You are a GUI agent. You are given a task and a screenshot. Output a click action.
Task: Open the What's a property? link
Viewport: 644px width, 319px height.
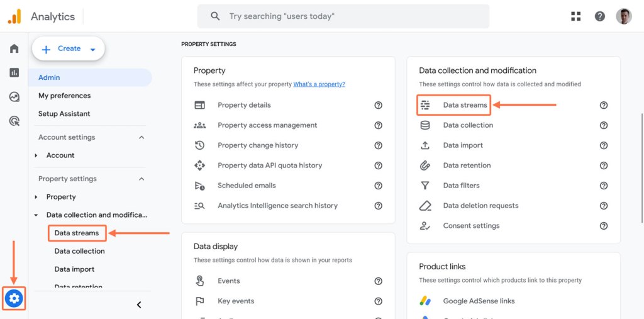319,84
